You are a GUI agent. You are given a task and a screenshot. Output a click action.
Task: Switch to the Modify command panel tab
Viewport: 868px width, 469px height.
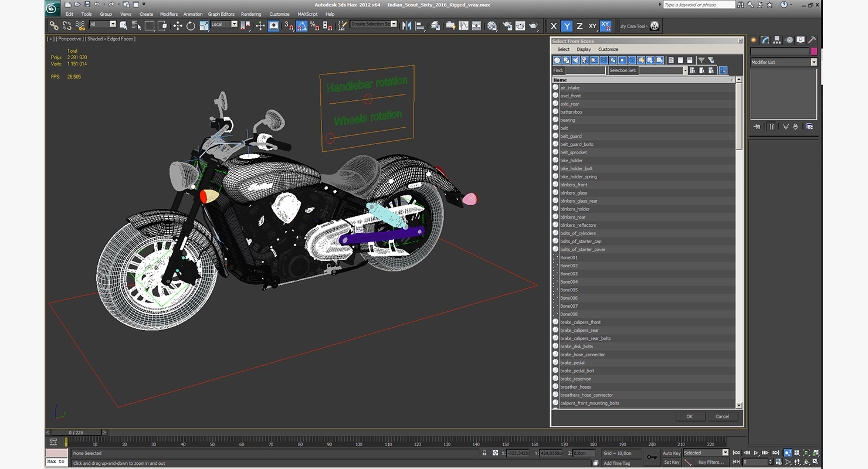pyautogui.click(x=765, y=40)
